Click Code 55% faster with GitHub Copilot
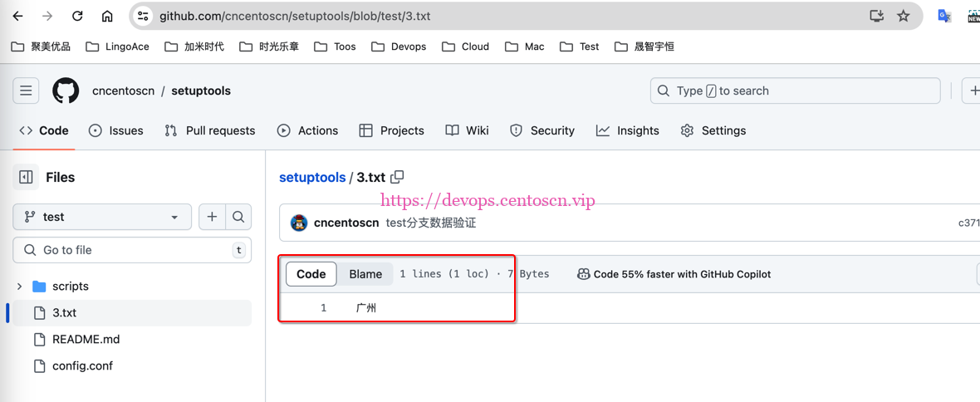 pos(674,274)
